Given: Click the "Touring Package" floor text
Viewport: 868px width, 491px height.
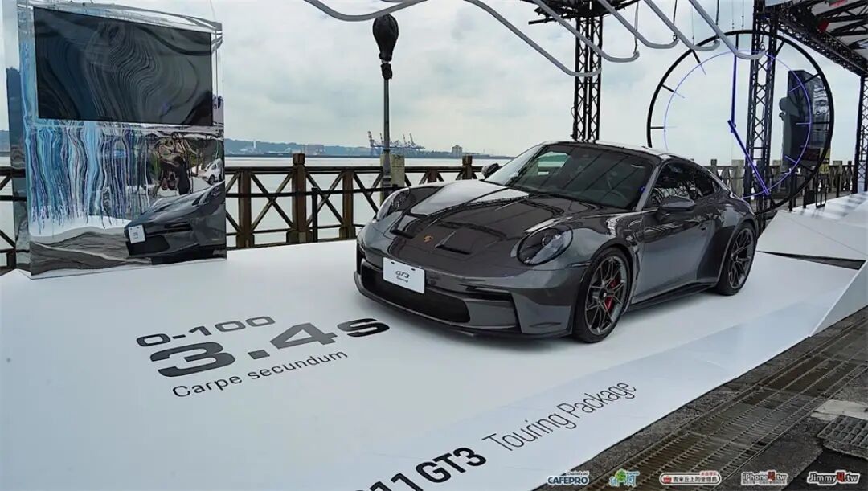Looking at the screenshot, I should tap(559, 416).
